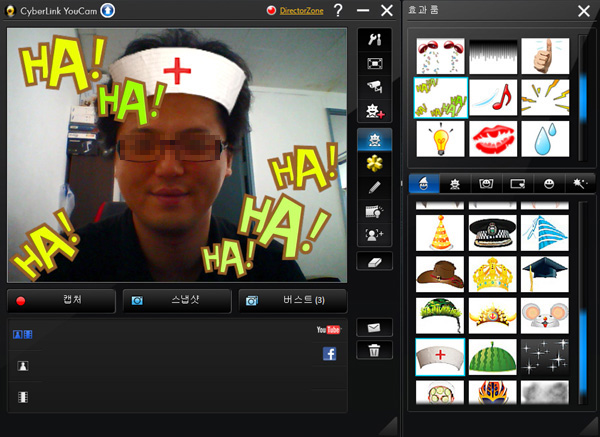Image resolution: width=600 pixels, height=437 pixels.
Task: Choose the mouse ears thumbnail
Action: (545, 316)
